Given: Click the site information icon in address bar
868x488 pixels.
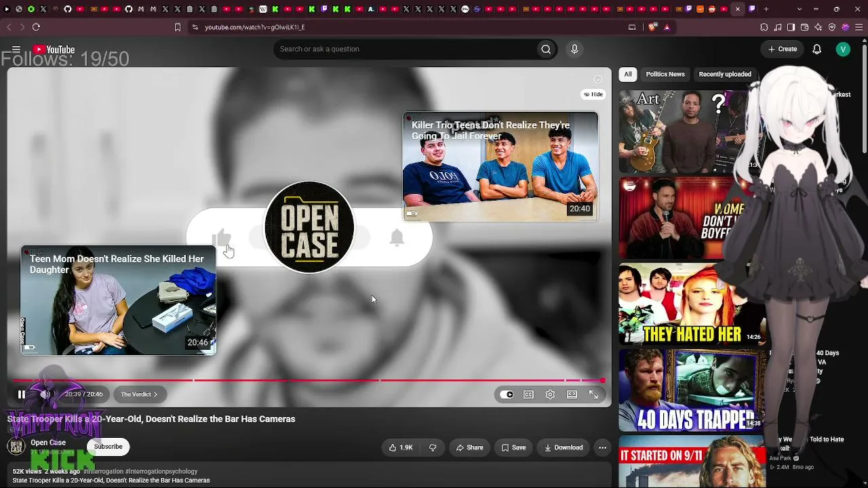Looking at the screenshot, I should pos(195,27).
